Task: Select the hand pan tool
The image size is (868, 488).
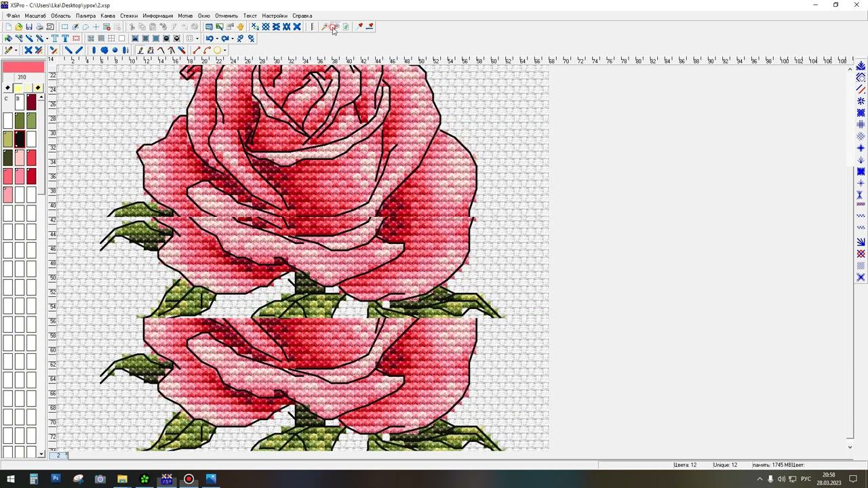Action: [x=241, y=27]
